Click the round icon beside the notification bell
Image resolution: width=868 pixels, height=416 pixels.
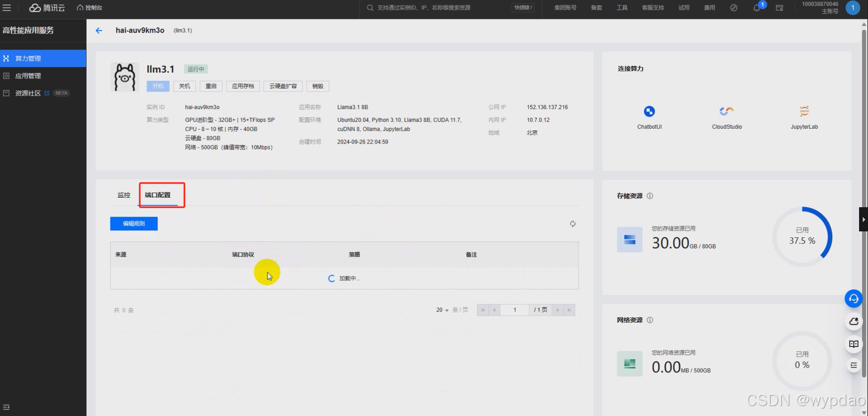pyautogui.click(x=734, y=8)
